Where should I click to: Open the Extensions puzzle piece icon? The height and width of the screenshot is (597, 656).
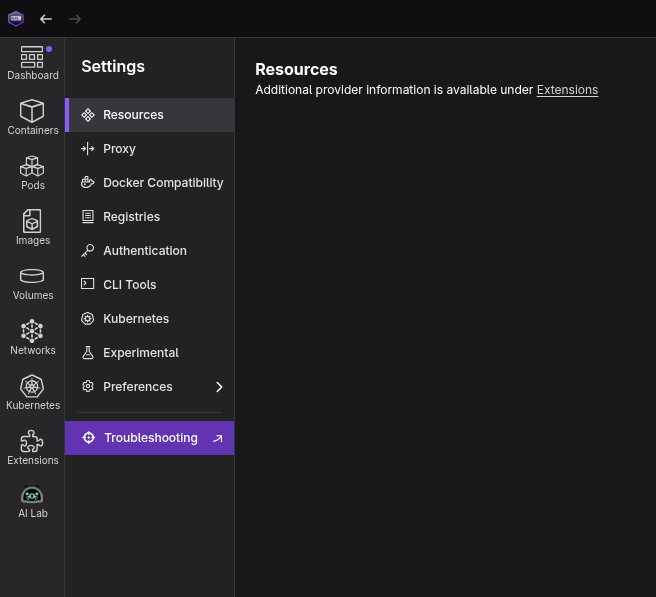pyautogui.click(x=32, y=441)
